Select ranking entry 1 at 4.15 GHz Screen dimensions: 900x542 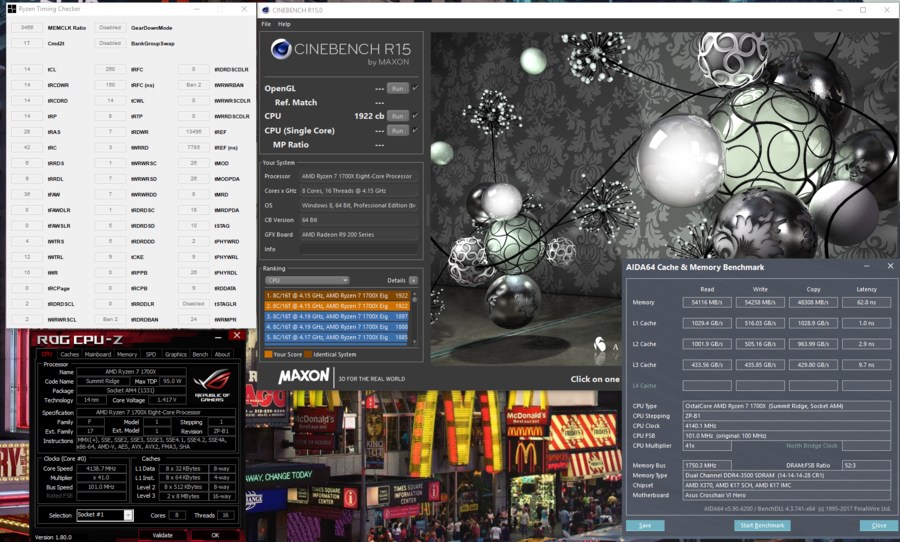[337, 296]
